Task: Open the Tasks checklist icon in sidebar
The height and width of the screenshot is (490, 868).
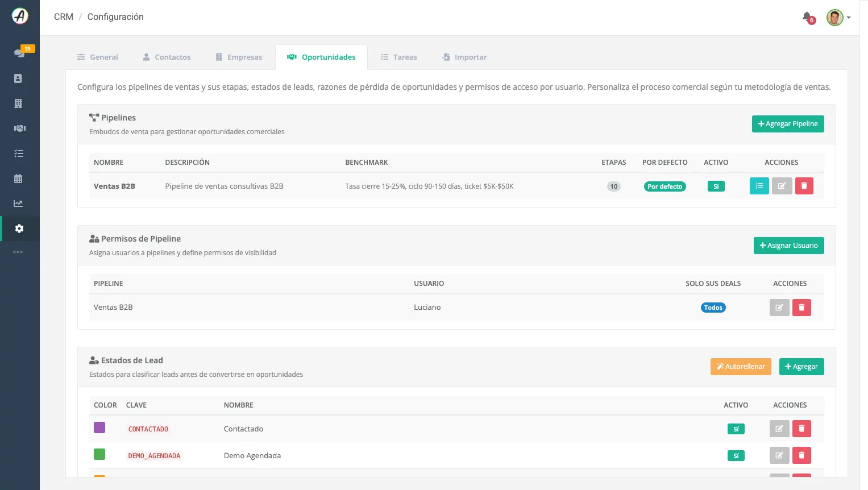Action: pos(19,153)
